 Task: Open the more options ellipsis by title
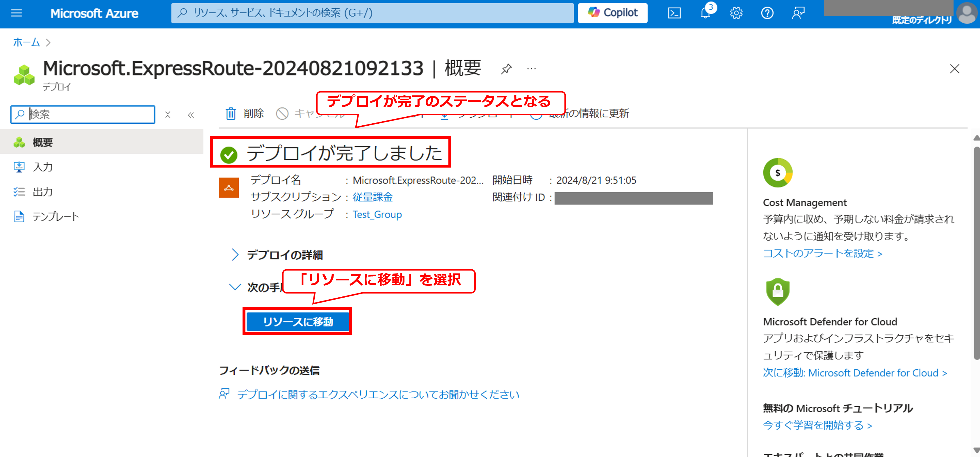[532, 69]
